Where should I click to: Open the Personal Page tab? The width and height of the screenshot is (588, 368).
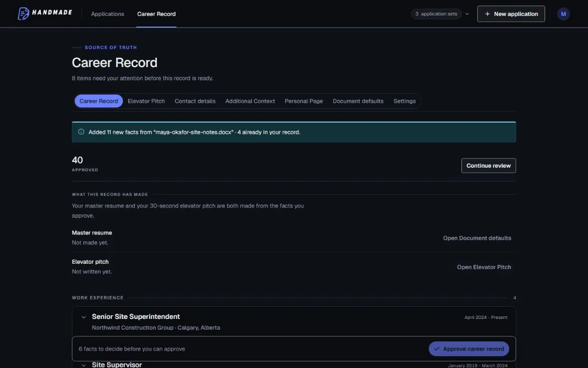(x=304, y=101)
